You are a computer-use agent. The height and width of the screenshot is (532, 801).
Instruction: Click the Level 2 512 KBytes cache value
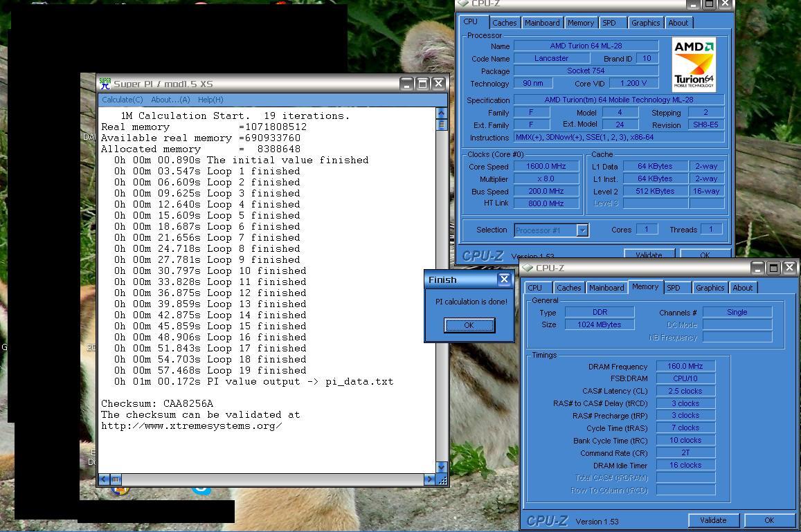pos(655,192)
